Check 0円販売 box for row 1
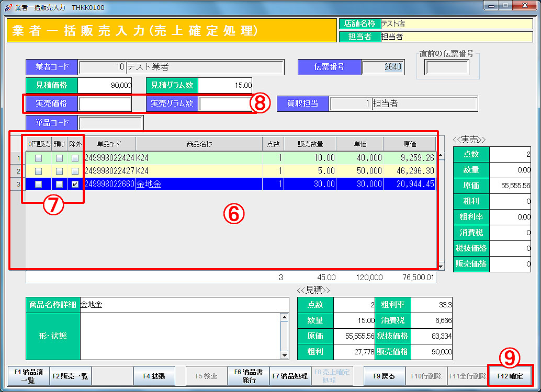This screenshot has width=541, height=392. coord(38,158)
